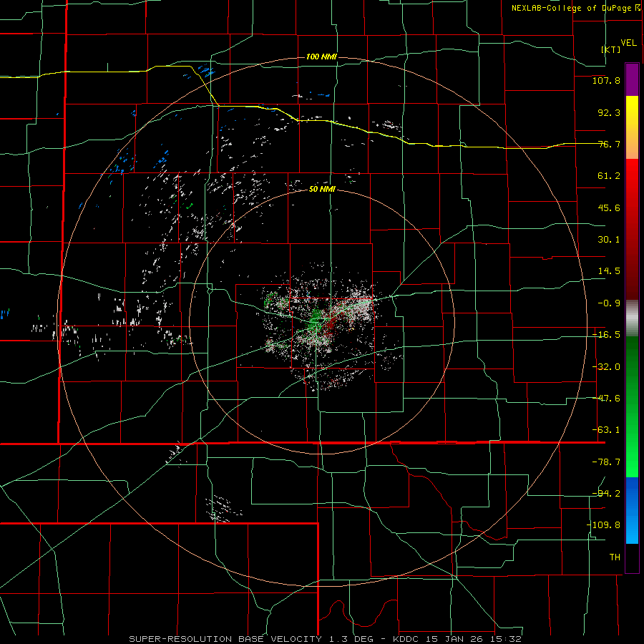
Task: Click the 30.1 legend value
Action: click(609, 240)
